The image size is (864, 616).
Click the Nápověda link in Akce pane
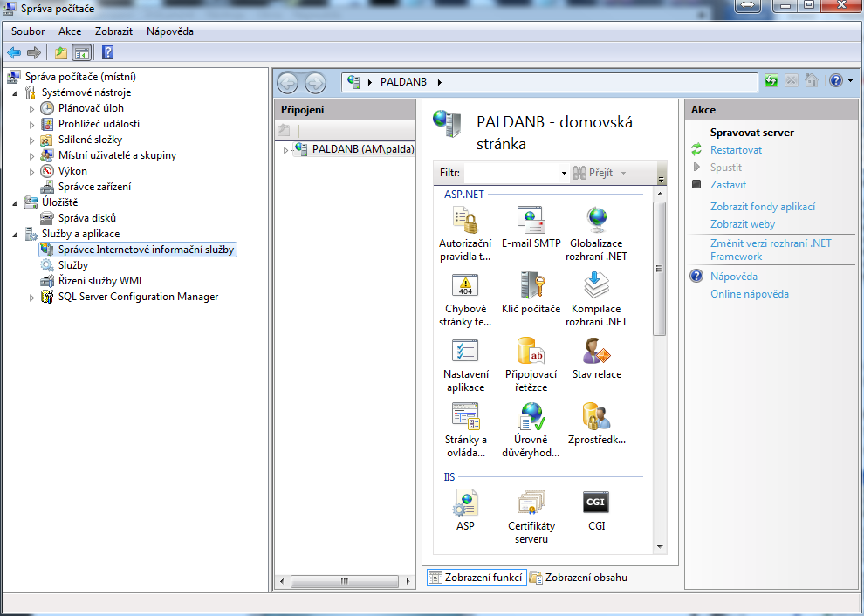(734, 277)
